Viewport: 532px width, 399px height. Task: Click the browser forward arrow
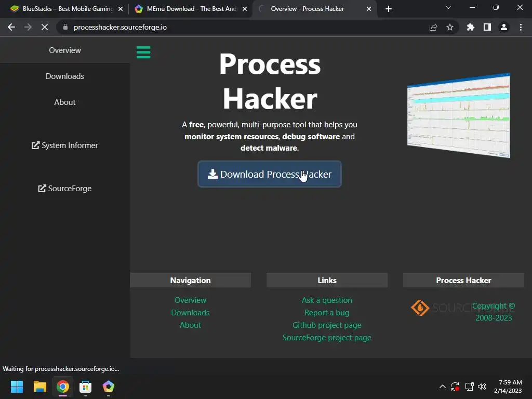28,27
